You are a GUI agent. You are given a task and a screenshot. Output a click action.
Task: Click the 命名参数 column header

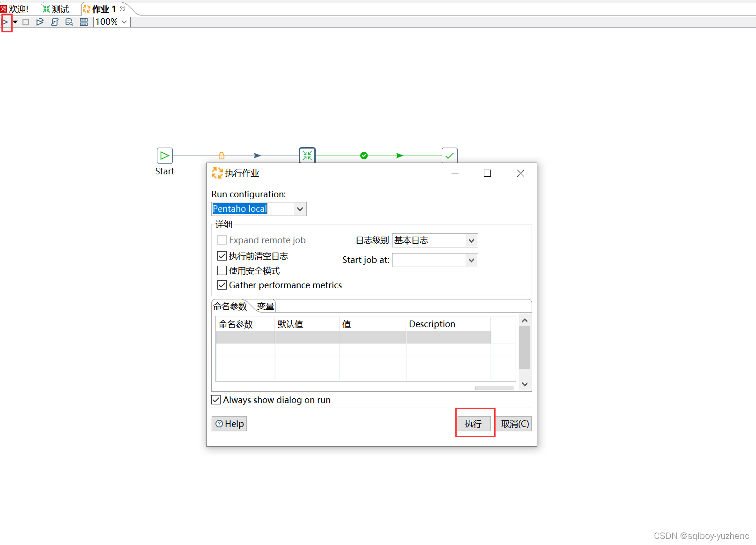coord(245,324)
